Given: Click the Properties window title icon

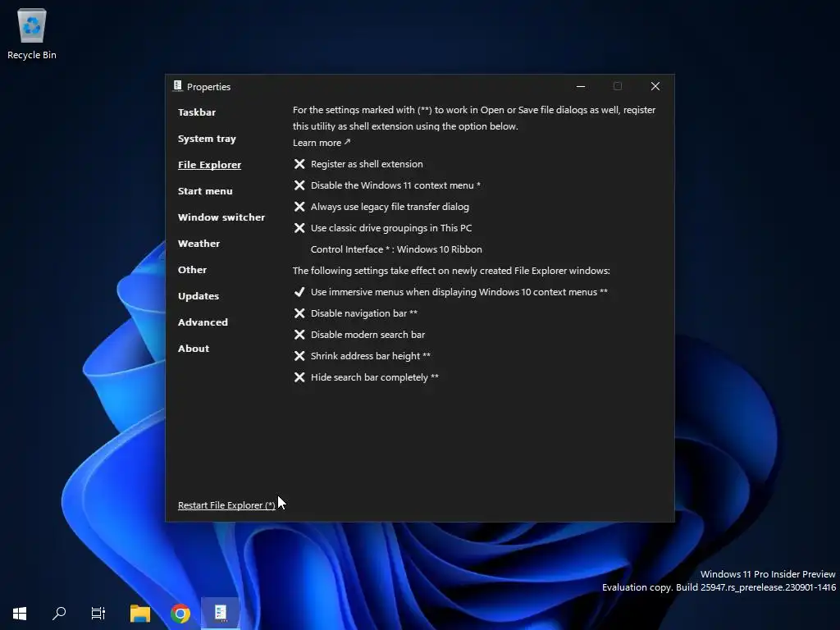Looking at the screenshot, I should [x=177, y=86].
